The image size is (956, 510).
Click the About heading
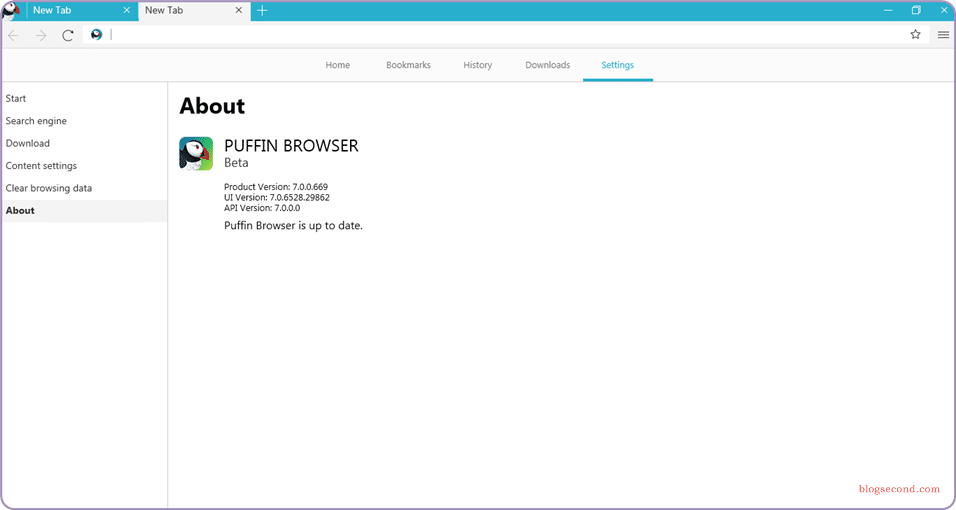(212, 106)
